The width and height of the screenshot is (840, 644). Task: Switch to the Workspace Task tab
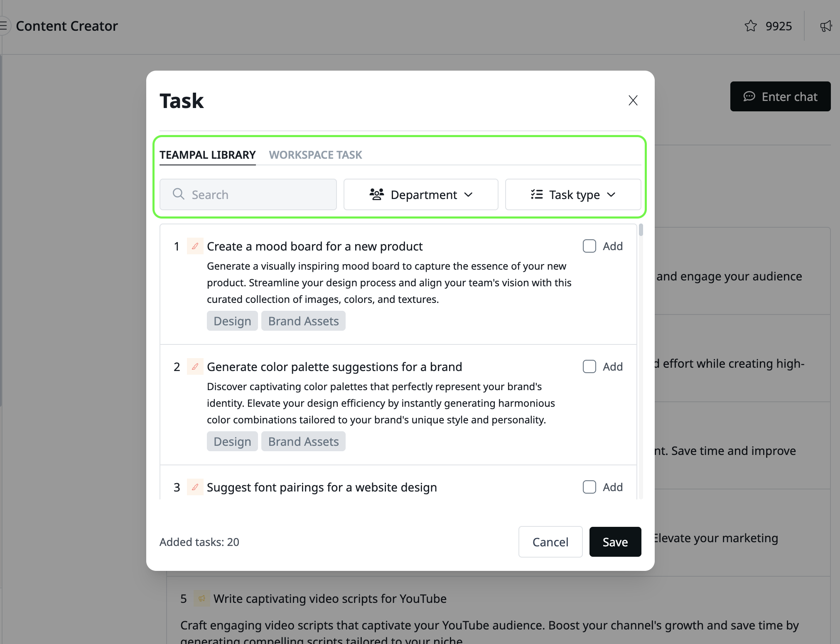[315, 155]
